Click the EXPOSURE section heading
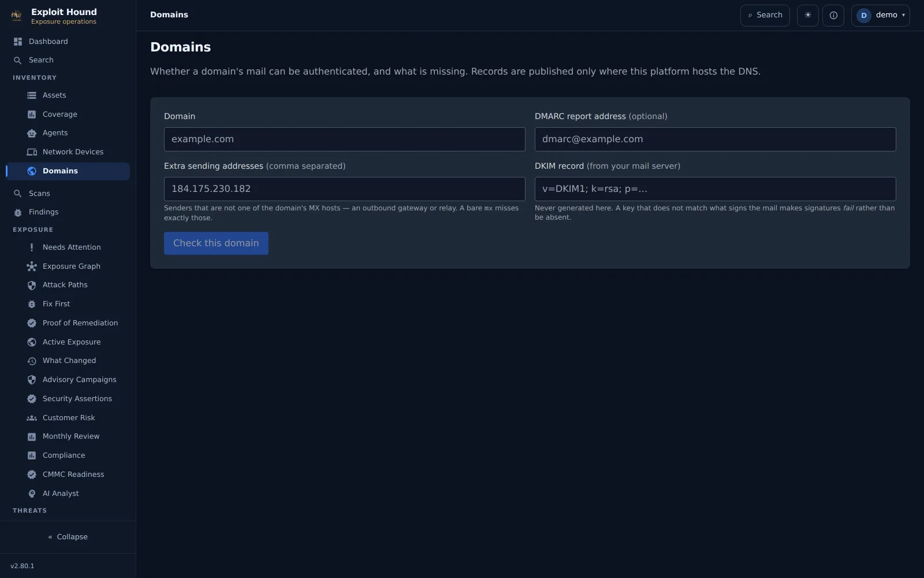This screenshot has height=578, width=924. pos(33,229)
